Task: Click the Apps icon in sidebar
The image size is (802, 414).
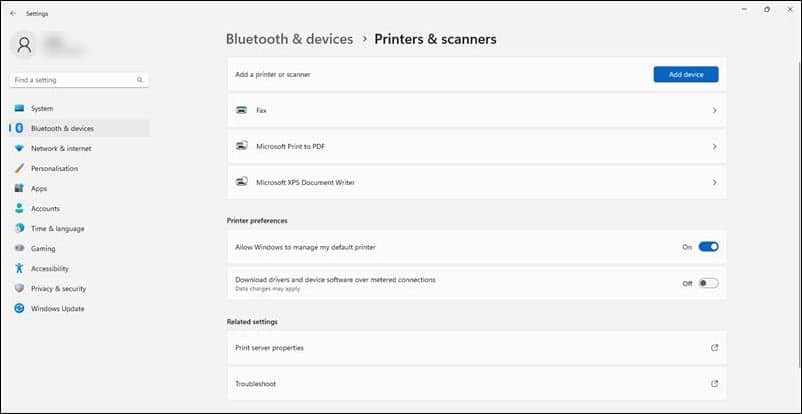Action: point(19,188)
